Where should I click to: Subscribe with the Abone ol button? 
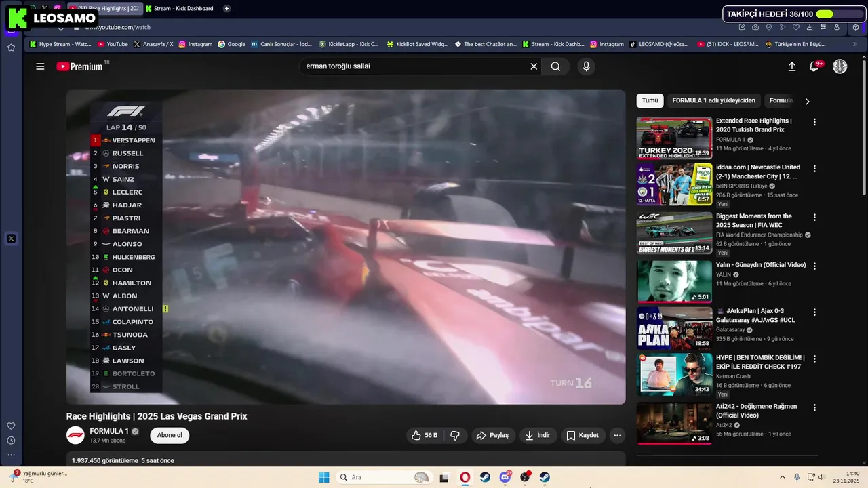pos(170,435)
